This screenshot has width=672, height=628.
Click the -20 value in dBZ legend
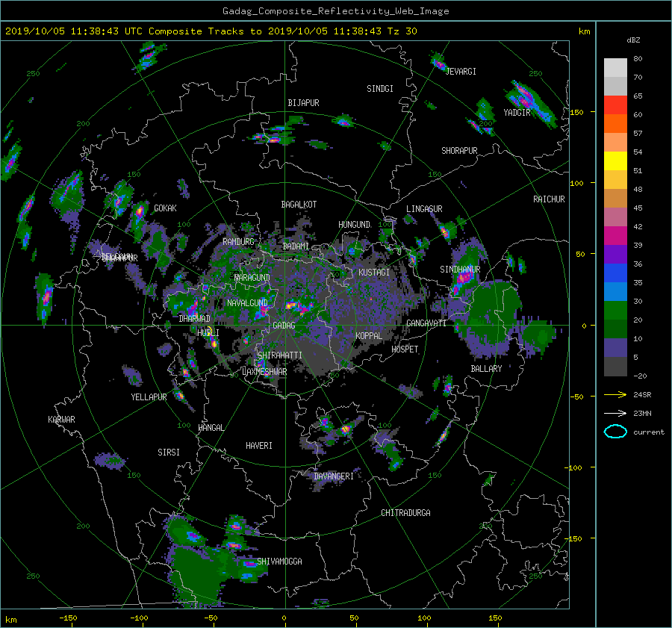(639, 376)
